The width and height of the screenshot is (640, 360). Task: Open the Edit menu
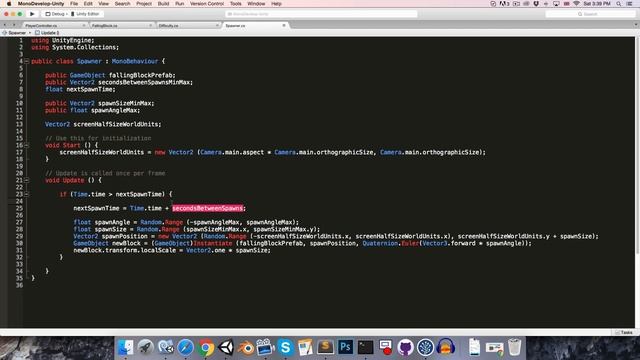tap(88, 4)
